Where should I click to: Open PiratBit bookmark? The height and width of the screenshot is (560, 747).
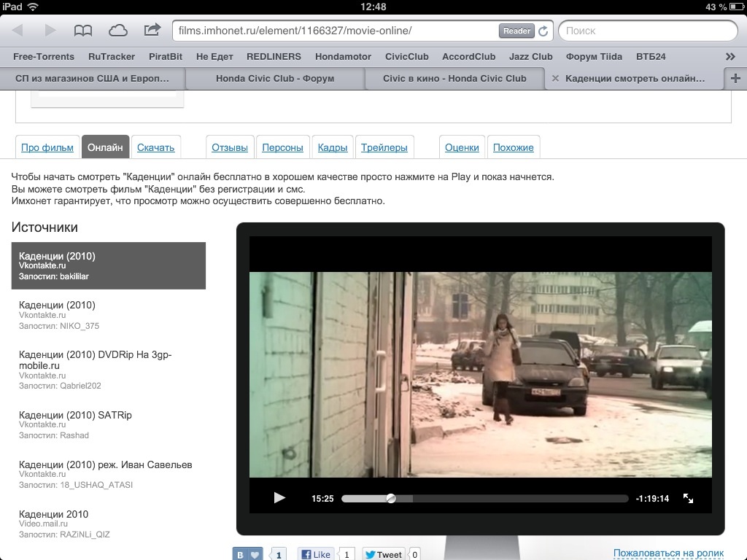(166, 57)
